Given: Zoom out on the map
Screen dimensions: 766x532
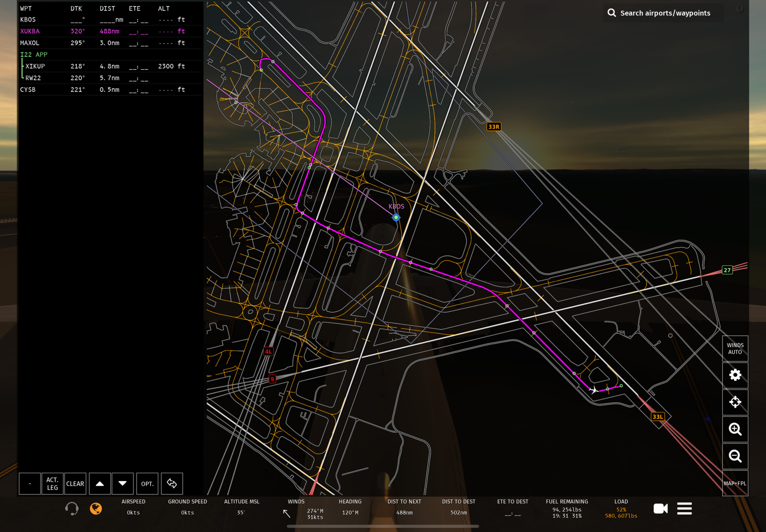Looking at the screenshot, I should [x=735, y=456].
